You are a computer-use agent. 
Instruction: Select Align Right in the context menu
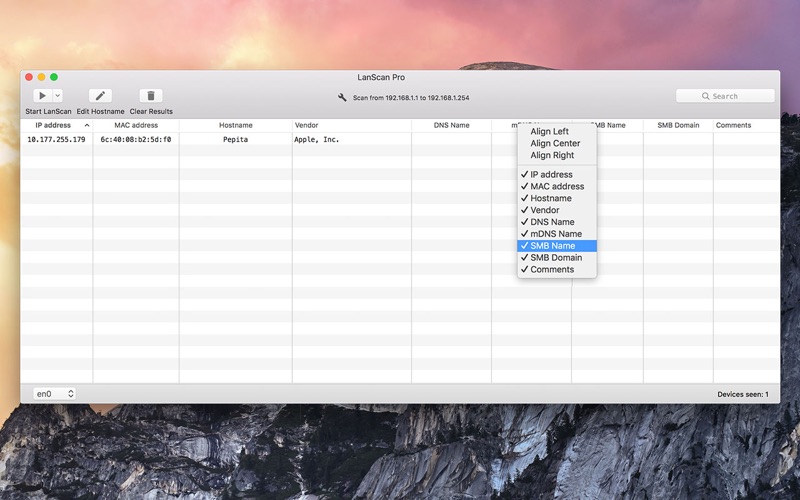coord(552,156)
